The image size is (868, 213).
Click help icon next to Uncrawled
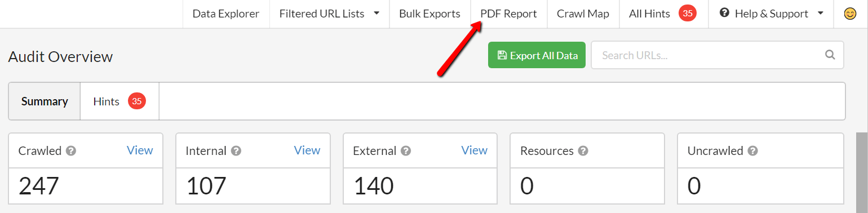752,151
